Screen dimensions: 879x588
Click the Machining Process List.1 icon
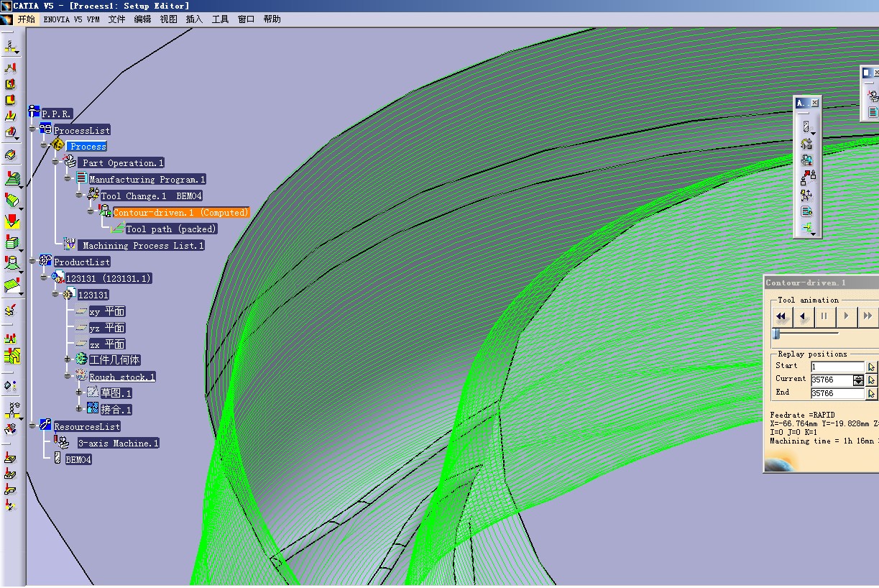point(70,244)
